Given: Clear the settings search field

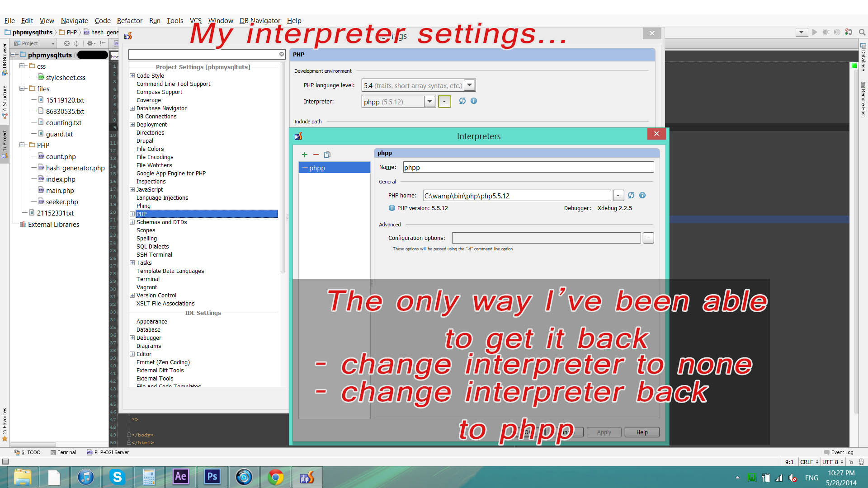Looking at the screenshot, I should click(x=282, y=54).
